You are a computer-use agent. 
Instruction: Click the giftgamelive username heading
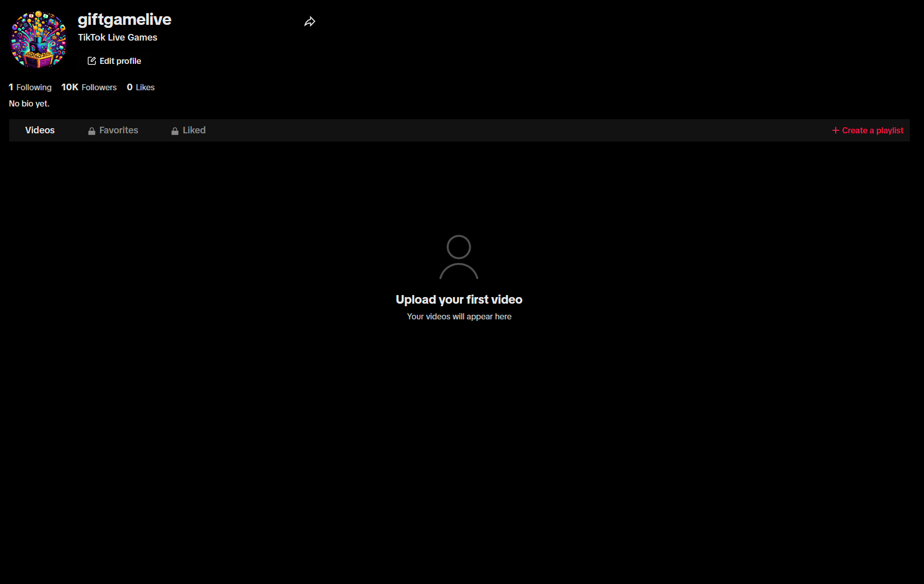pyautogui.click(x=124, y=19)
